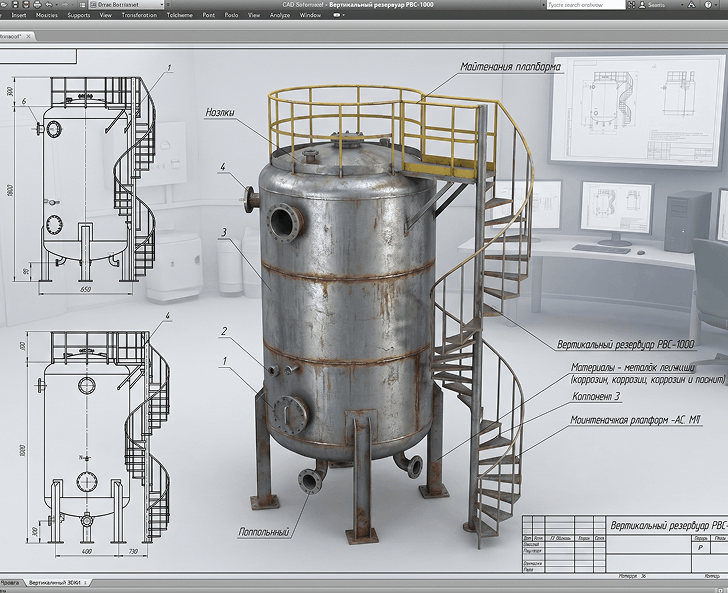Click the user account sign-in icon

[643, 5]
